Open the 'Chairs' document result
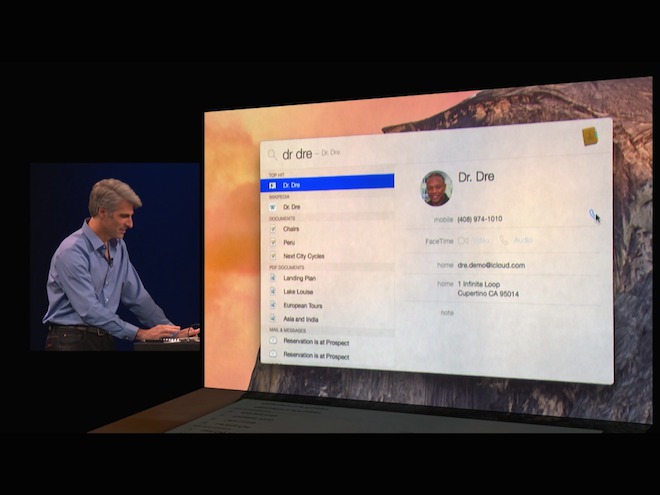Viewport: 660px width, 495px height. 327,229
